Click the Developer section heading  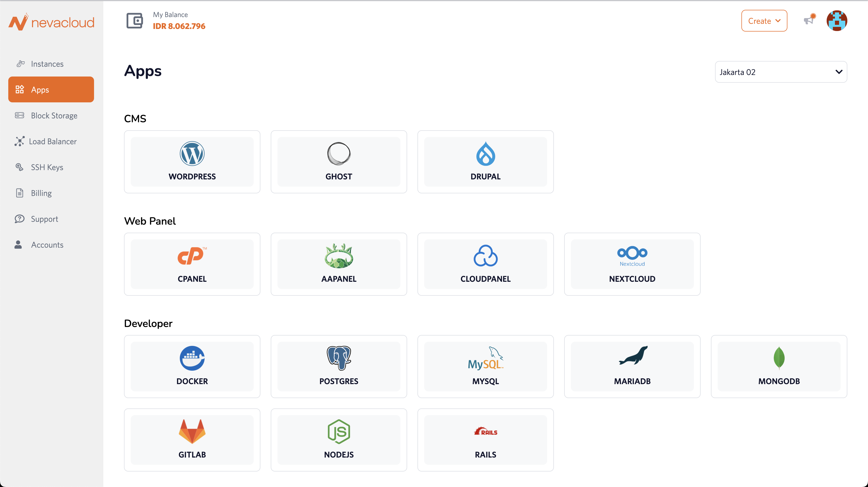pyautogui.click(x=148, y=323)
